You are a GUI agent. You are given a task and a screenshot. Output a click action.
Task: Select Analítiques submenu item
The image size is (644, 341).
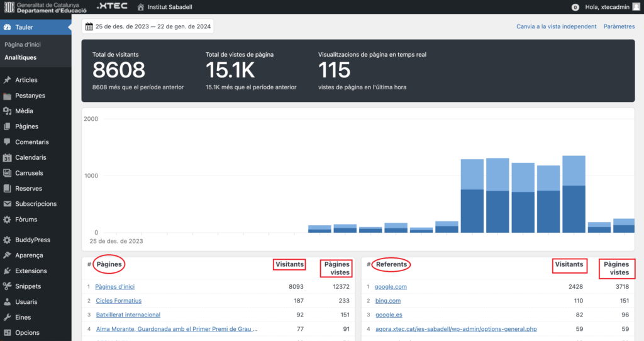click(x=20, y=57)
